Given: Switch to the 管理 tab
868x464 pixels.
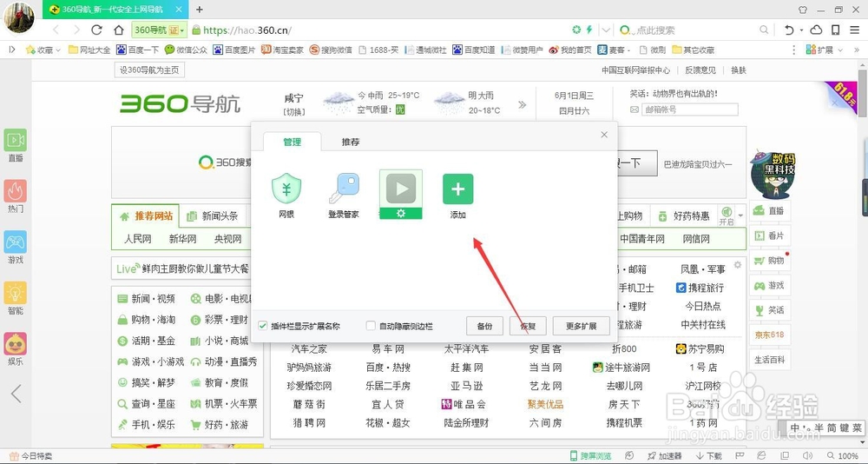Looking at the screenshot, I should (x=292, y=142).
